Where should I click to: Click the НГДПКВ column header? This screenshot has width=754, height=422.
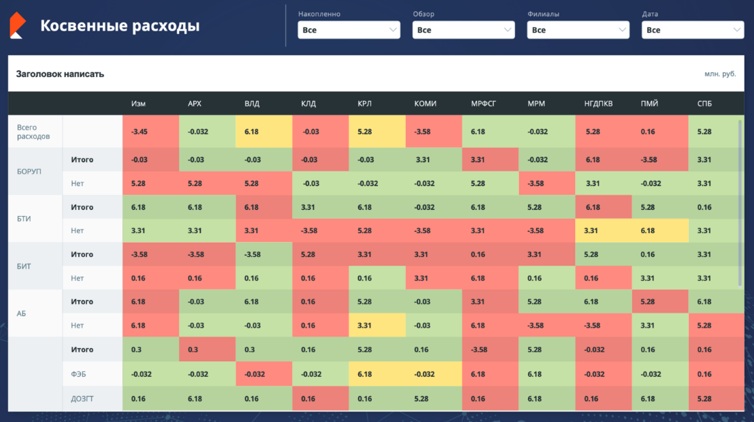pos(598,104)
